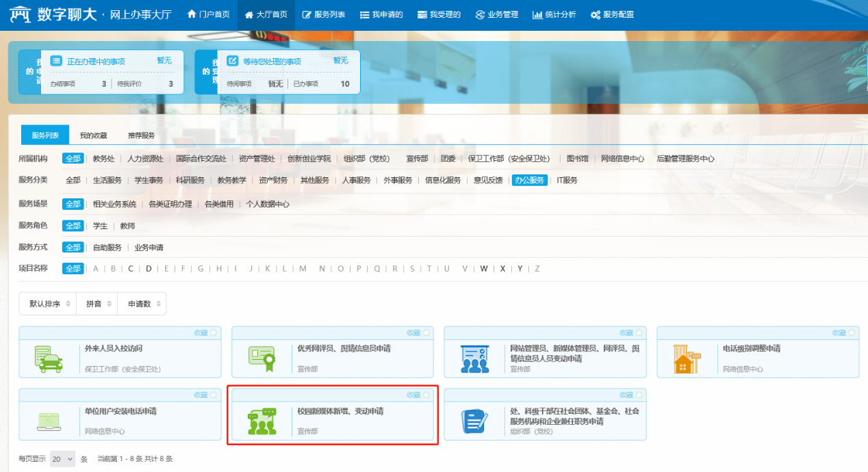Click the 优秀网评员 certificate icon
868x472 pixels.
(x=261, y=358)
